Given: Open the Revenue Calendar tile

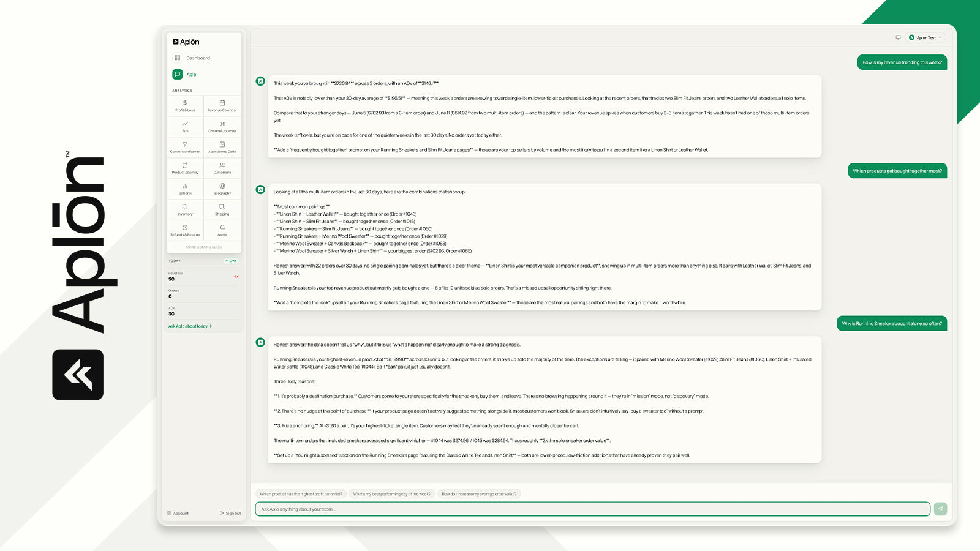Looking at the screenshot, I should pos(222,106).
